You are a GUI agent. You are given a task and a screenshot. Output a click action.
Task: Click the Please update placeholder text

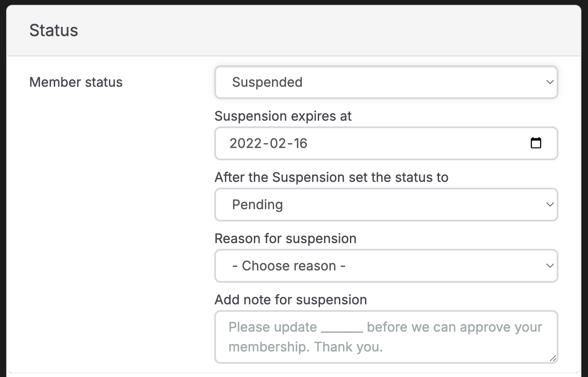(272, 327)
